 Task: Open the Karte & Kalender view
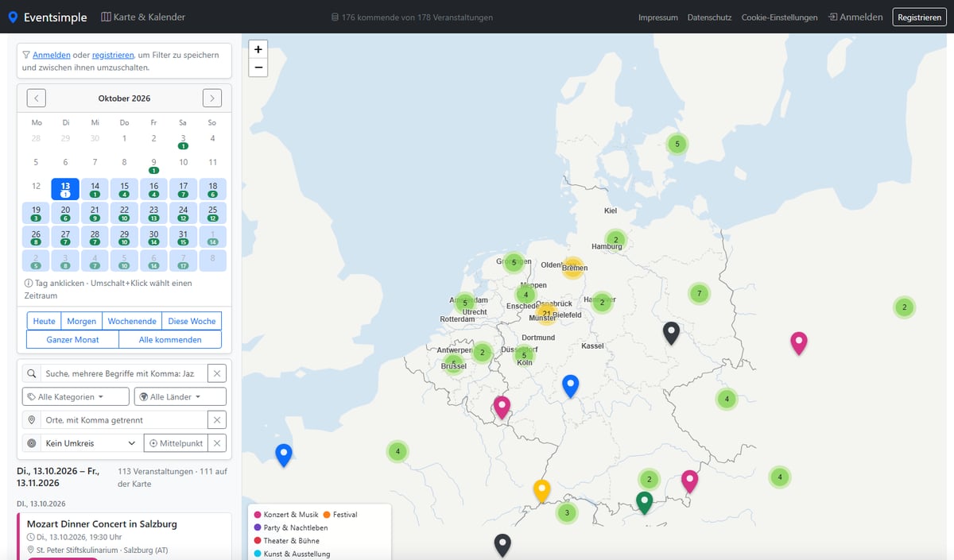[142, 17]
